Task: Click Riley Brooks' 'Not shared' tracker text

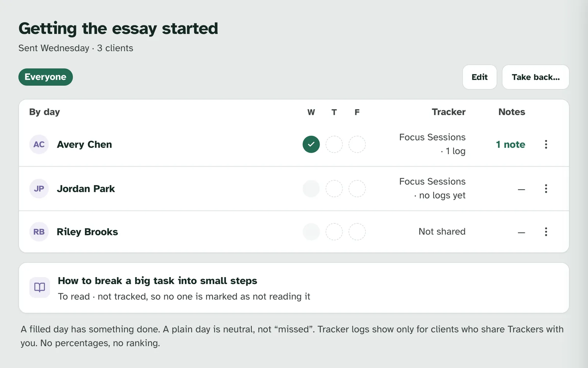Action: 442,231
